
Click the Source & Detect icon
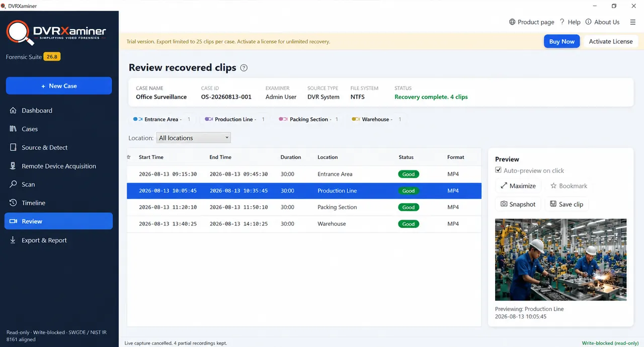click(x=13, y=147)
